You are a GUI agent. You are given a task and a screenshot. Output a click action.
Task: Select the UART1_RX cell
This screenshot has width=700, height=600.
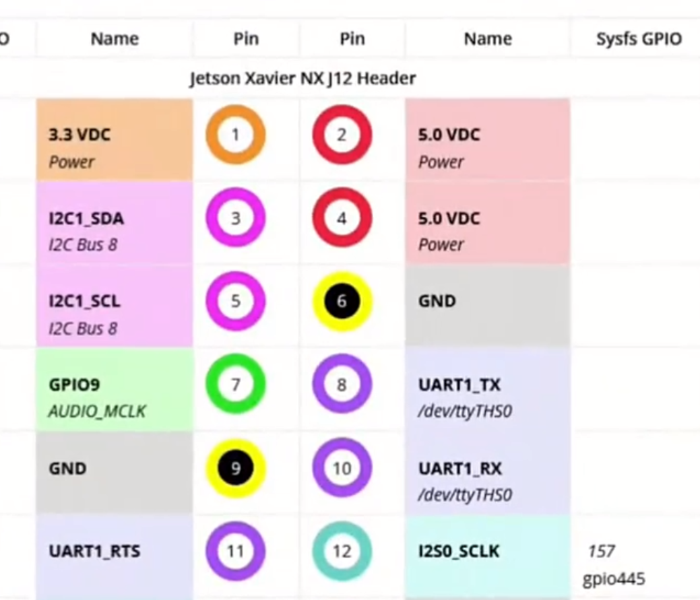488,473
